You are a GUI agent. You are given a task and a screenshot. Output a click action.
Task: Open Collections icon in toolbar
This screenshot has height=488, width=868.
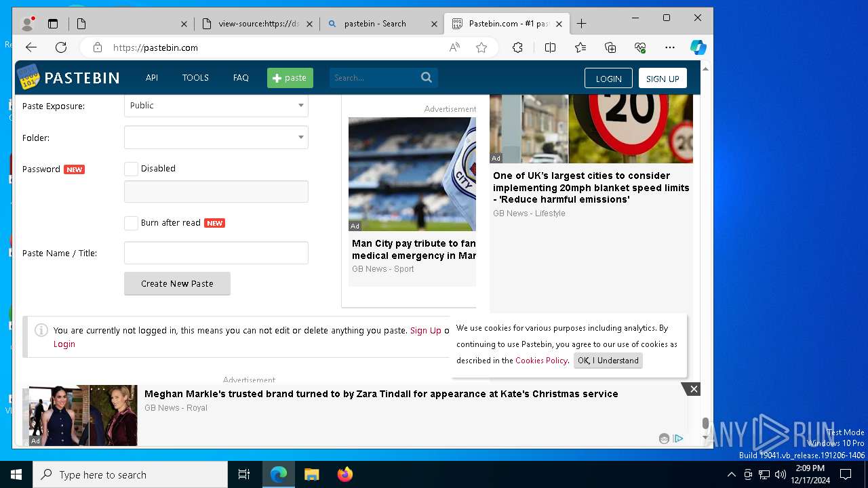[x=610, y=47]
